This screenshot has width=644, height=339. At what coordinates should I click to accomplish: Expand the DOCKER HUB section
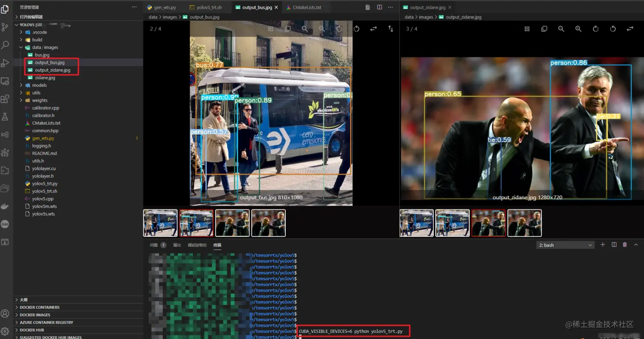[78, 330]
